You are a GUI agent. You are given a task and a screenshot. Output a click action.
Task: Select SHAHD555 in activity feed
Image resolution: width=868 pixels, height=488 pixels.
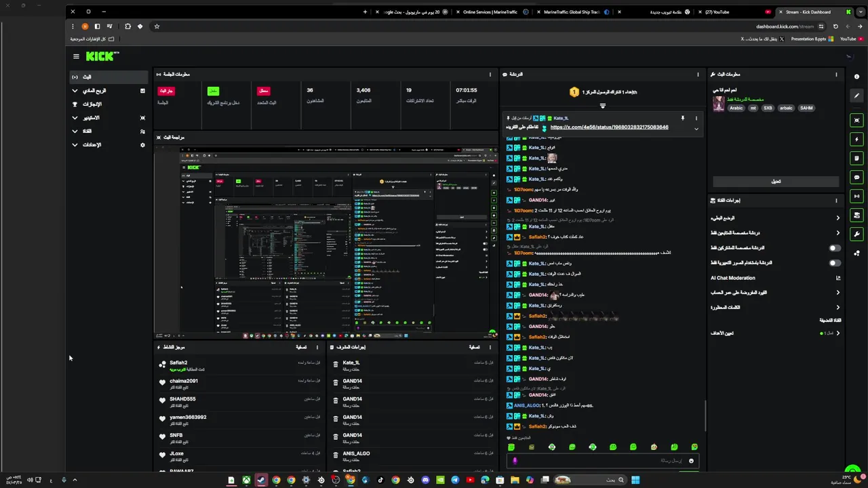click(182, 399)
